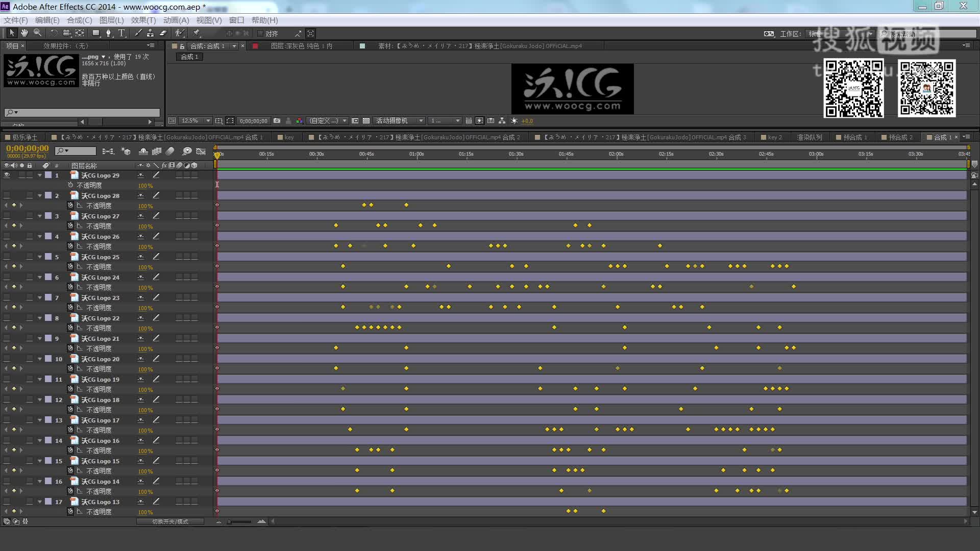Show layer Logo 28 visibility box
The height and width of the screenshot is (551, 980).
(7, 195)
